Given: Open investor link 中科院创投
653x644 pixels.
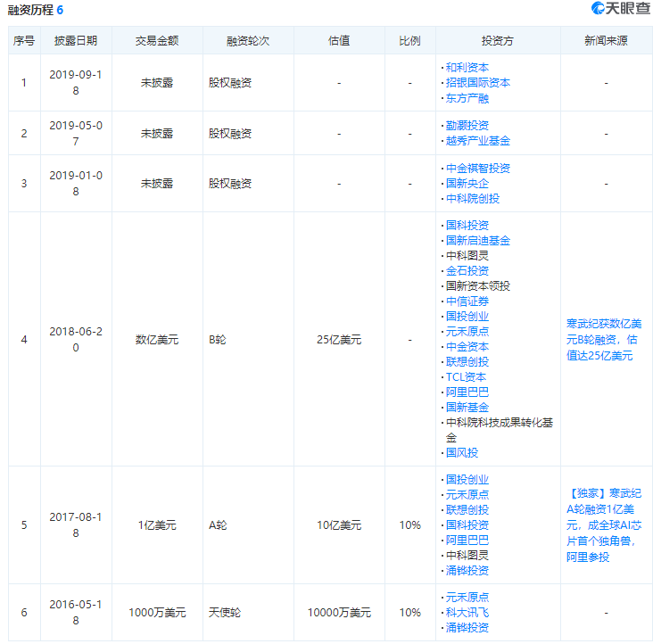Looking at the screenshot, I should point(472,199).
